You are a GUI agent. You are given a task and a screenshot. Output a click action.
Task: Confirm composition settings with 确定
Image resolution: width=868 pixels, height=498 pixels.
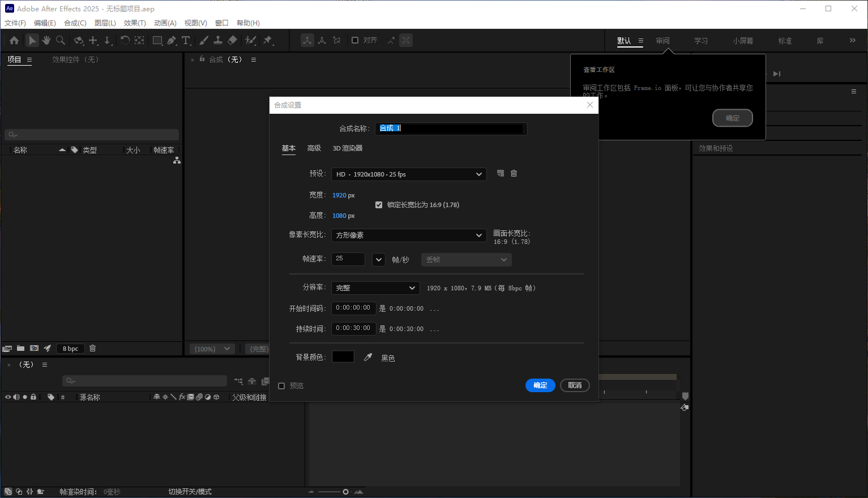coord(540,385)
